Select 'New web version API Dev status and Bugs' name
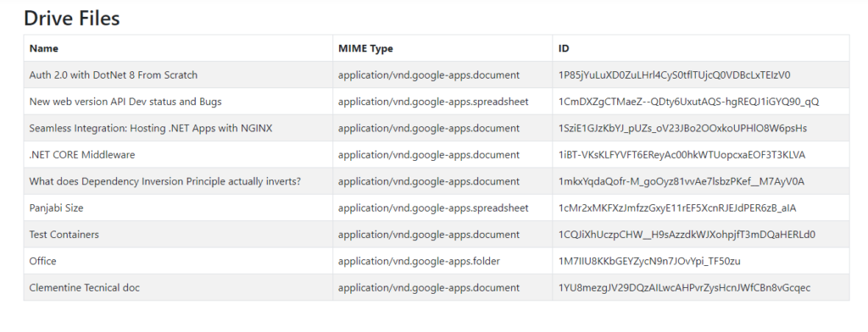 [x=125, y=102]
